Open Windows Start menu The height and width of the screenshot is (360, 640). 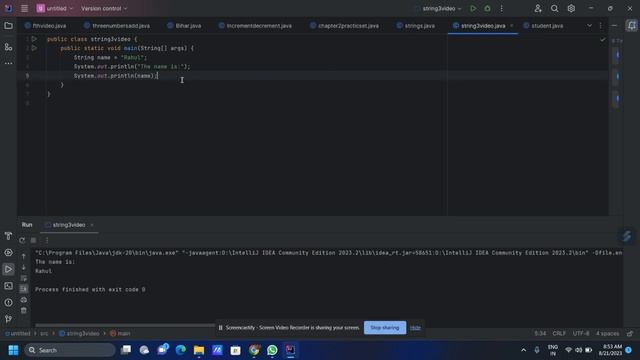coord(13,350)
